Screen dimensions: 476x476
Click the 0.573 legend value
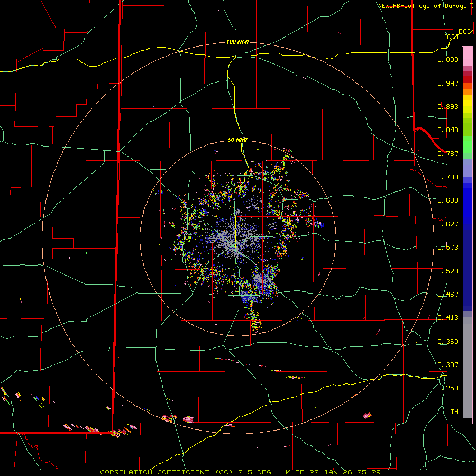[x=448, y=248]
